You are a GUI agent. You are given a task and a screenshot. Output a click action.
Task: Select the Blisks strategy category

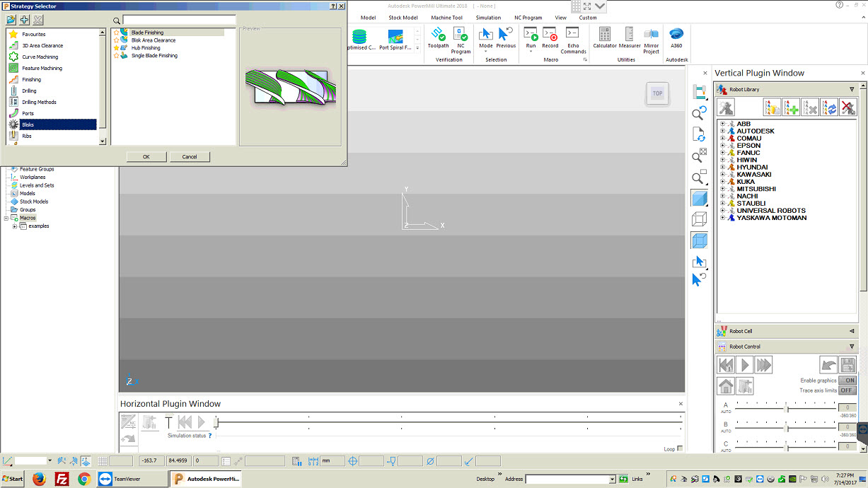pyautogui.click(x=52, y=124)
